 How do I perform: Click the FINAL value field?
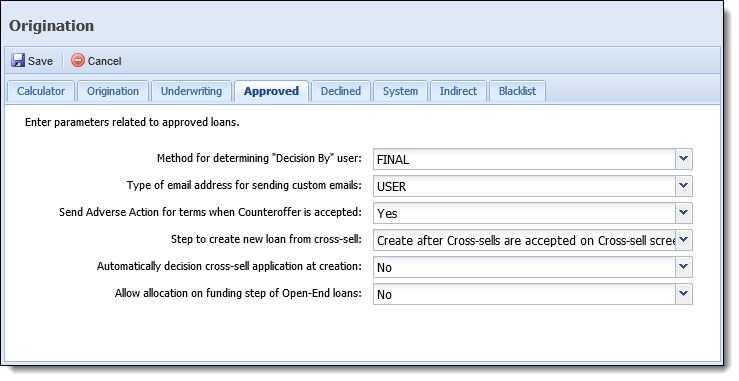click(525, 159)
